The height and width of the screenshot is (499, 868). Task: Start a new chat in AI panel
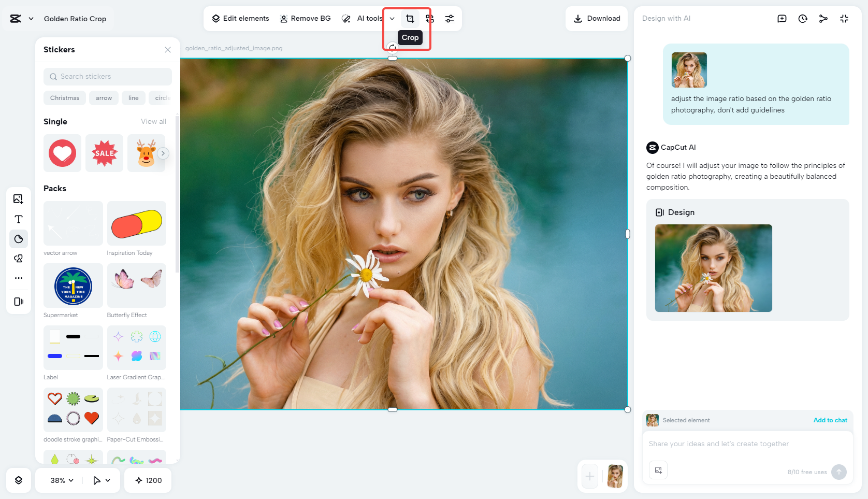(x=782, y=19)
